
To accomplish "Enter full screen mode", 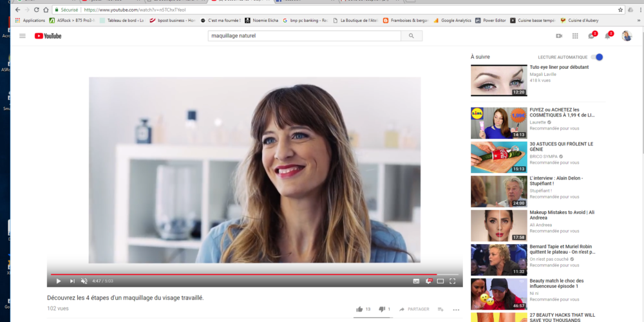I will [x=453, y=281].
